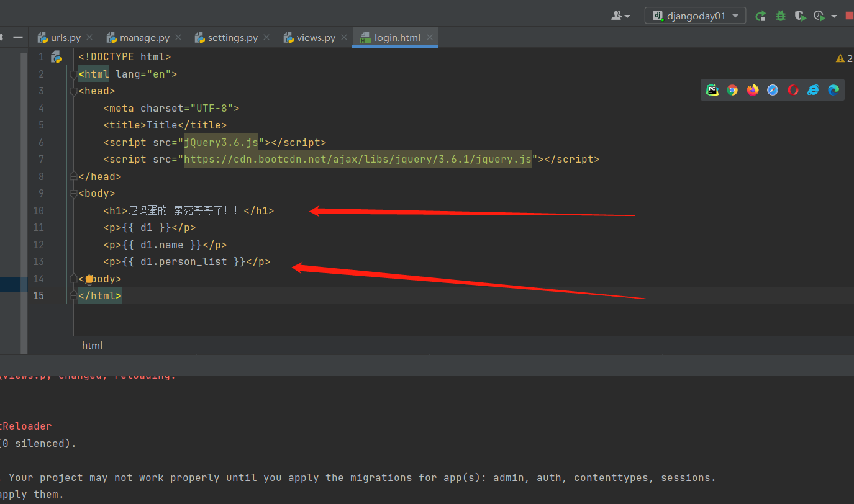This screenshot has width=854, height=504.
Task: Click the warning triangle inspection indicator
Action: coord(840,58)
